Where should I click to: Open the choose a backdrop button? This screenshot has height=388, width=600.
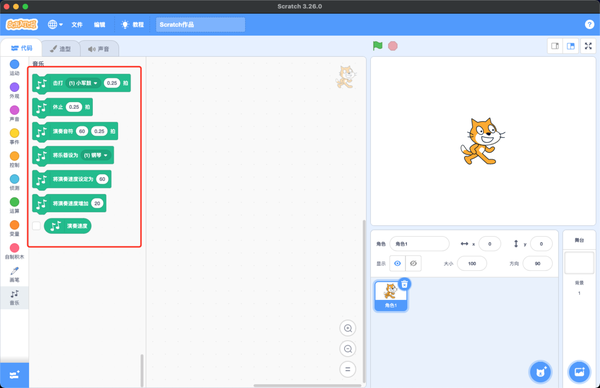pos(579,372)
